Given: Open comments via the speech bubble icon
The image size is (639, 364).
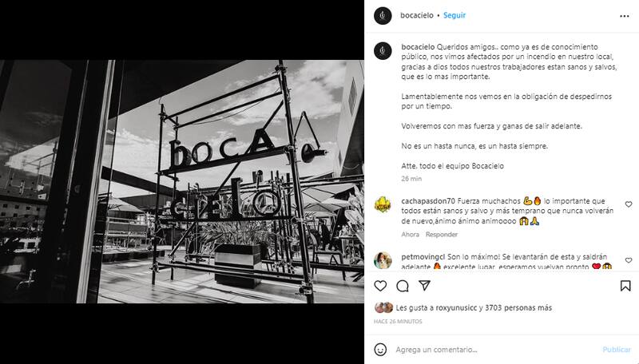Looking at the screenshot, I should 403,286.
